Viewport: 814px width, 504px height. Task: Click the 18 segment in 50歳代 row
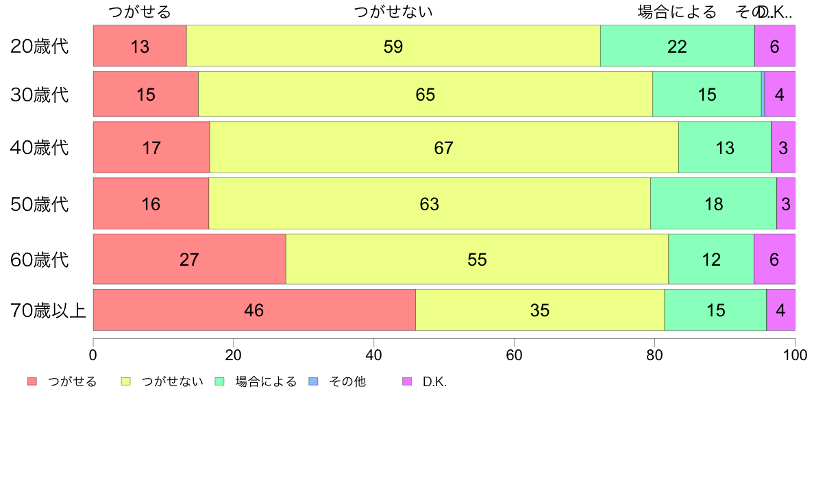(x=714, y=203)
